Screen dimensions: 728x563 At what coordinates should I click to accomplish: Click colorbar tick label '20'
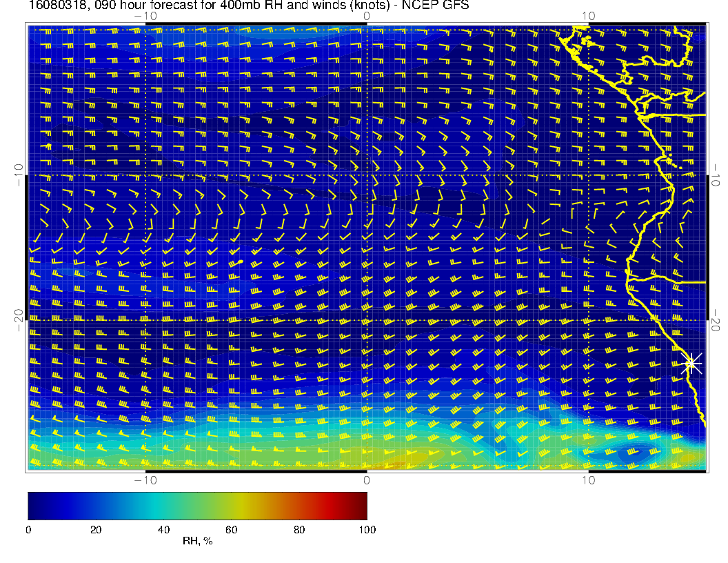[96, 530]
